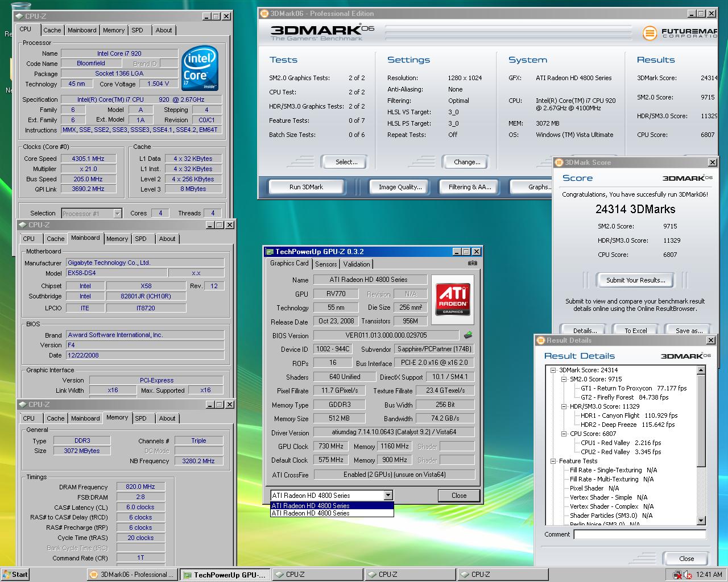728x582 pixels.
Task: Click the ATI Radeon Graphics logo in GPU-Z
Action: coord(453,300)
